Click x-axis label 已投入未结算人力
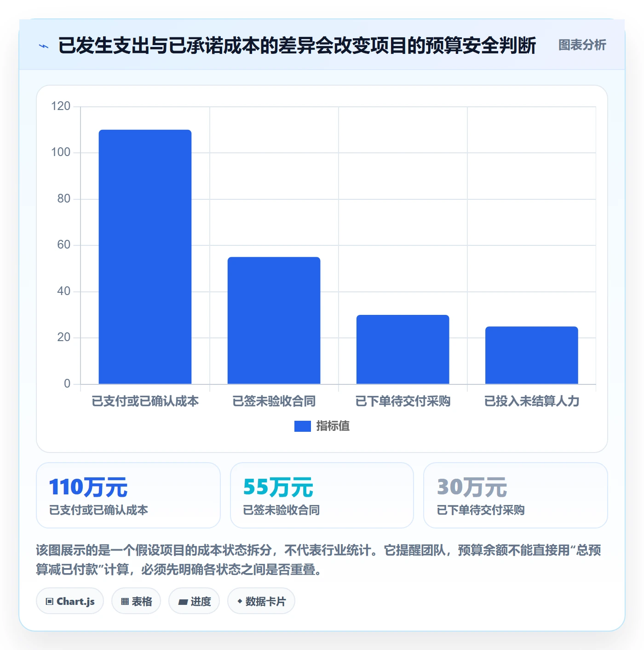This screenshot has width=644, height=650. (x=531, y=401)
